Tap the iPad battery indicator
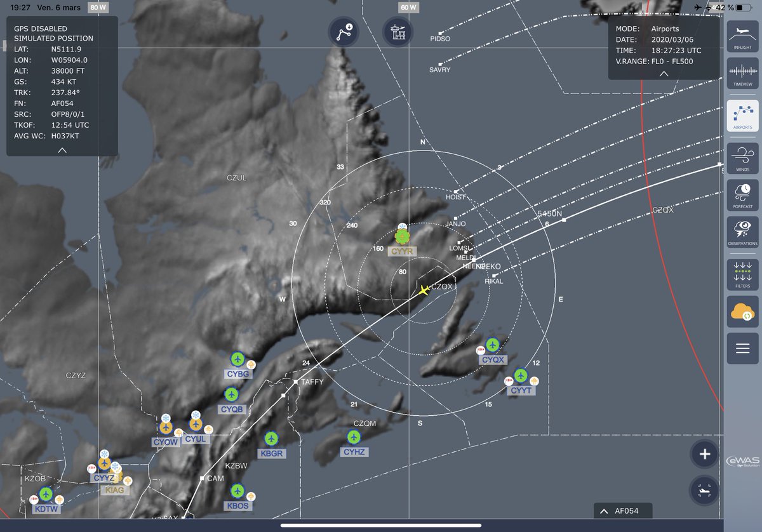Screen dimensions: 762x532 [744, 8]
